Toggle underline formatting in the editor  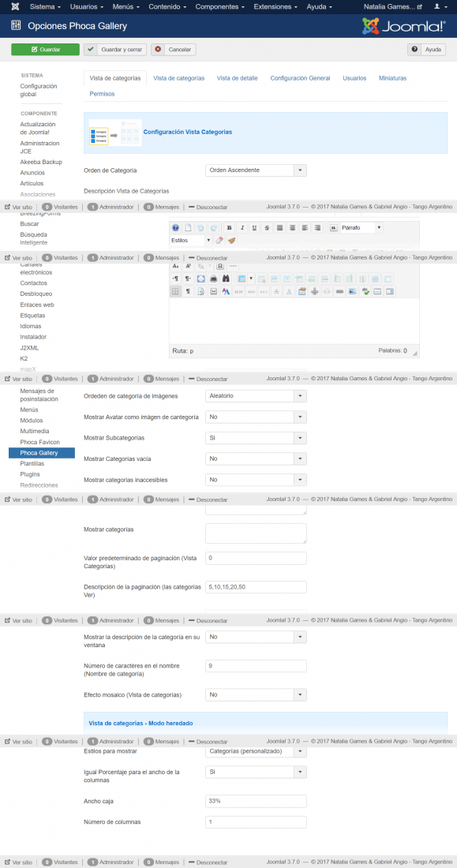click(x=254, y=228)
